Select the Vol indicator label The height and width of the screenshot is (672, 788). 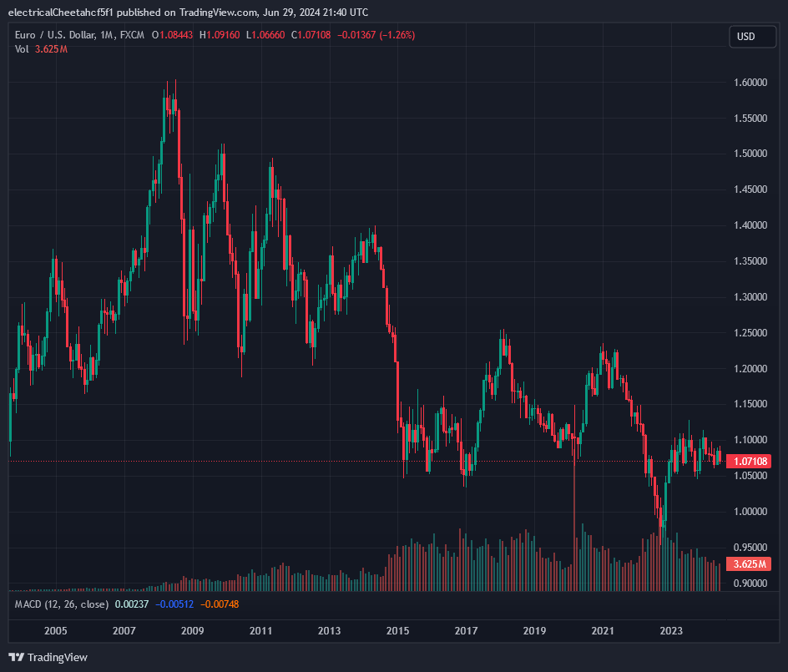[22, 49]
